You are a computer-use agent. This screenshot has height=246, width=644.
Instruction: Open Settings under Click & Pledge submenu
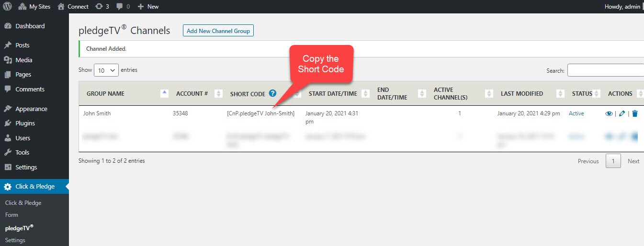(15, 240)
